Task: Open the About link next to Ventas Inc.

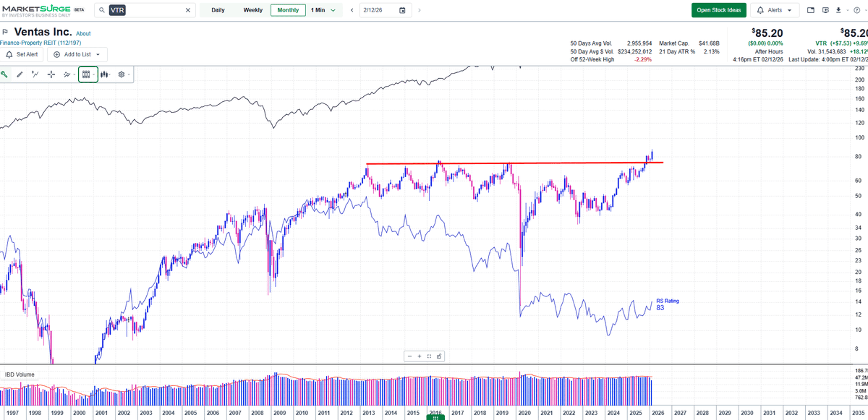Action: tap(83, 33)
